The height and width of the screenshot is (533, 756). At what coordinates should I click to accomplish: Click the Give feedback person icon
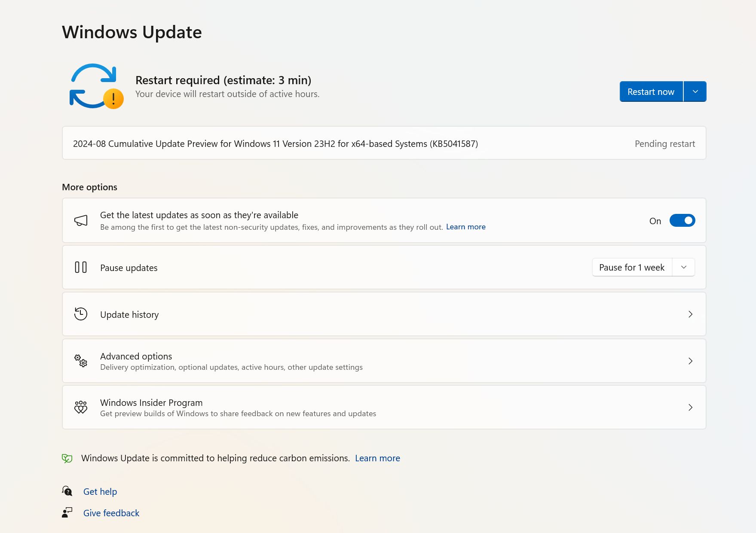pos(67,512)
